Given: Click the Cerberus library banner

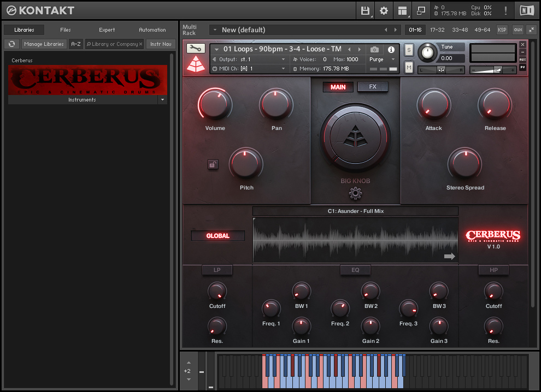Looking at the screenshot, I should click(x=87, y=80).
